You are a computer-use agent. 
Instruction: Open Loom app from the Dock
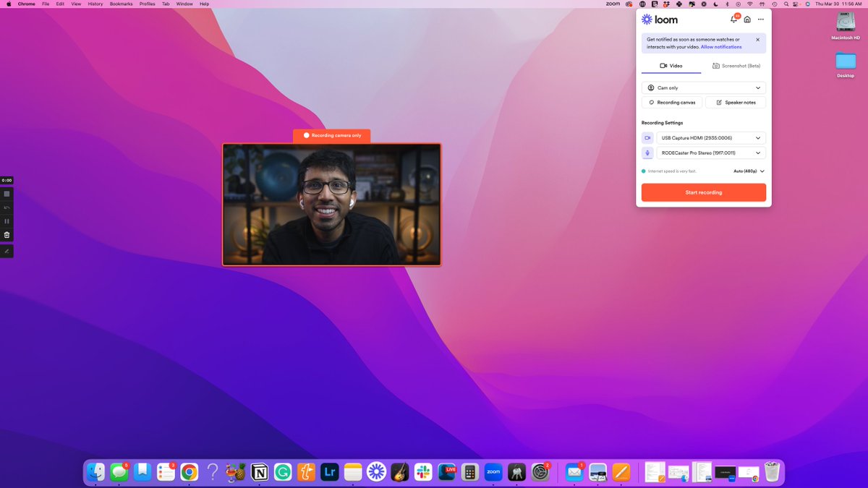(x=375, y=472)
